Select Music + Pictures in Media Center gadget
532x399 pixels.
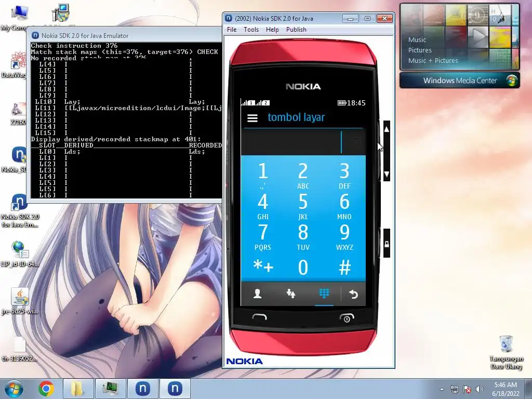click(x=433, y=61)
